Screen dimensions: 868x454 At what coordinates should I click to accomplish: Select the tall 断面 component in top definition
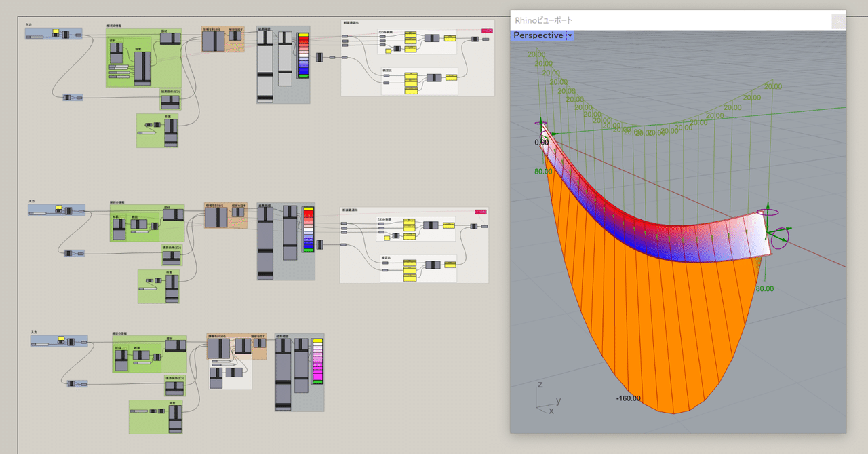(x=142, y=69)
